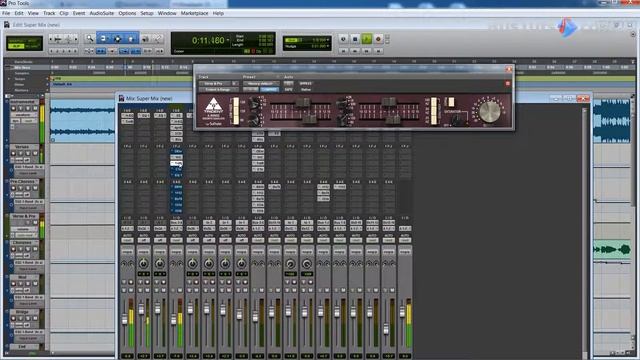Click the Edit mode selector box
Screen dimensions: 640x360
[24, 43]
